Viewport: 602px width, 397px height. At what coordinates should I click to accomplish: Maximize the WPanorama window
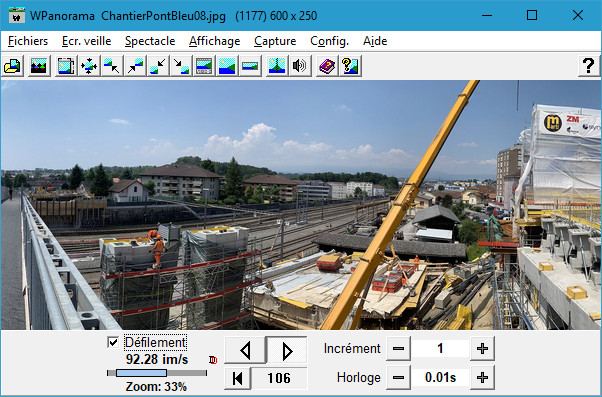pos(532,15)
